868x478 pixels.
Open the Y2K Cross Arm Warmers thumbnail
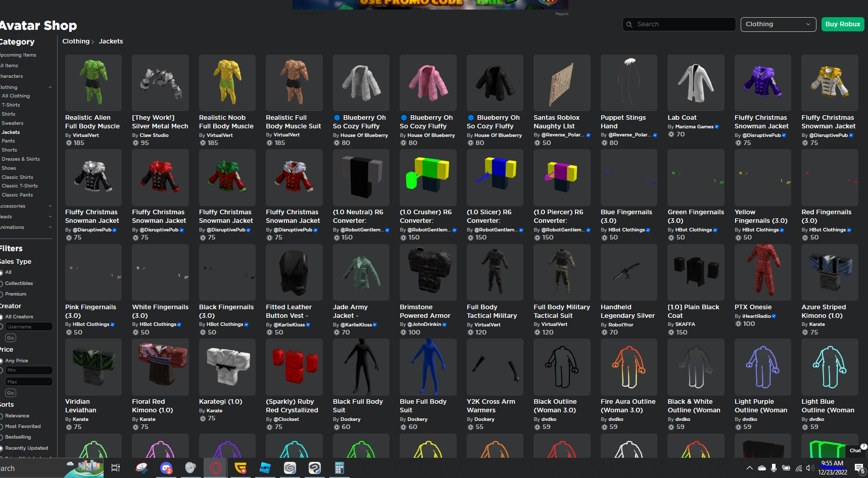click(x=495, y=367)
